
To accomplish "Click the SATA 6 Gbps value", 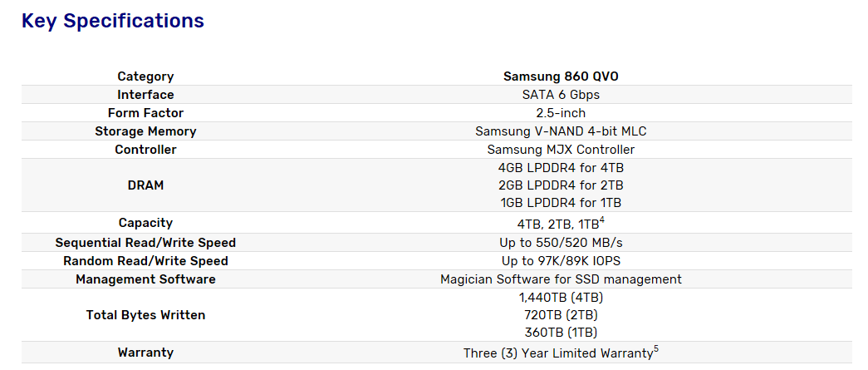I will click(x=561, y=95).
